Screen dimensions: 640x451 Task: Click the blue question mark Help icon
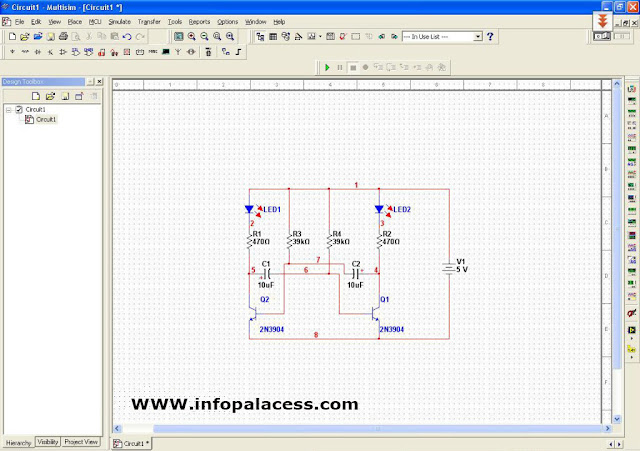(490, 37)
